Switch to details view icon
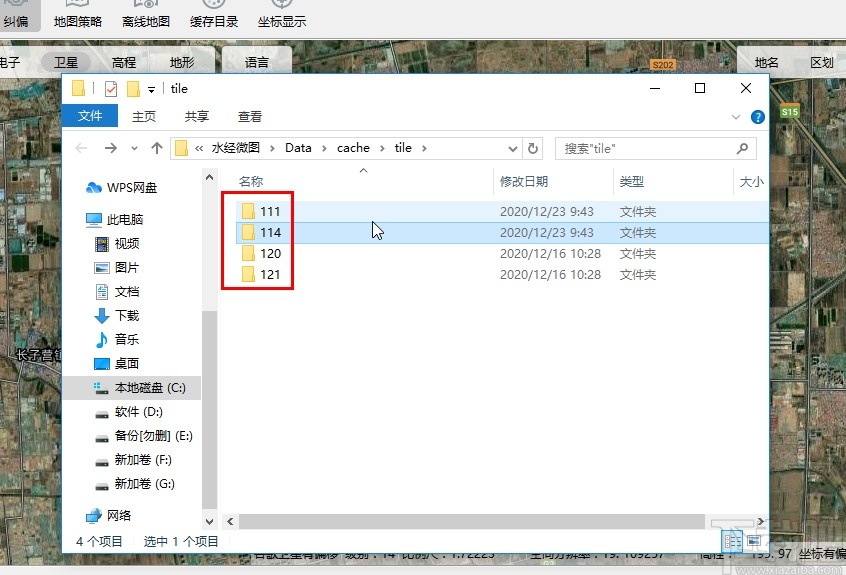The image size is (846, 575). (x=732, y=541)
